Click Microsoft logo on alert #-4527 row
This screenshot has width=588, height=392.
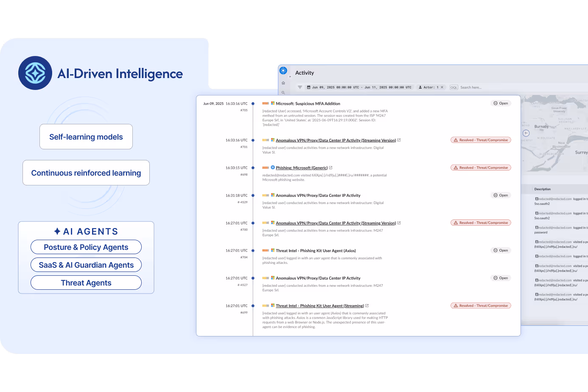point(273,278)
